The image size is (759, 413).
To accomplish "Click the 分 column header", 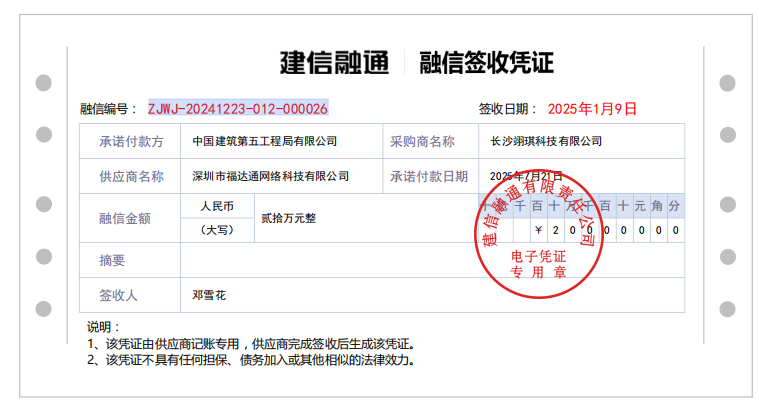I will (674, 206).
